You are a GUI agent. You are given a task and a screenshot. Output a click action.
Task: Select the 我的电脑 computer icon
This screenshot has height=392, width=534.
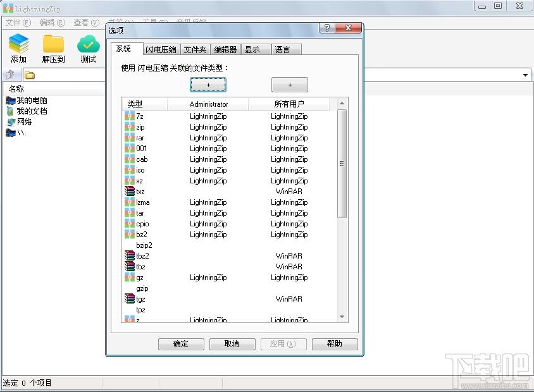click(x=11, y=101)
